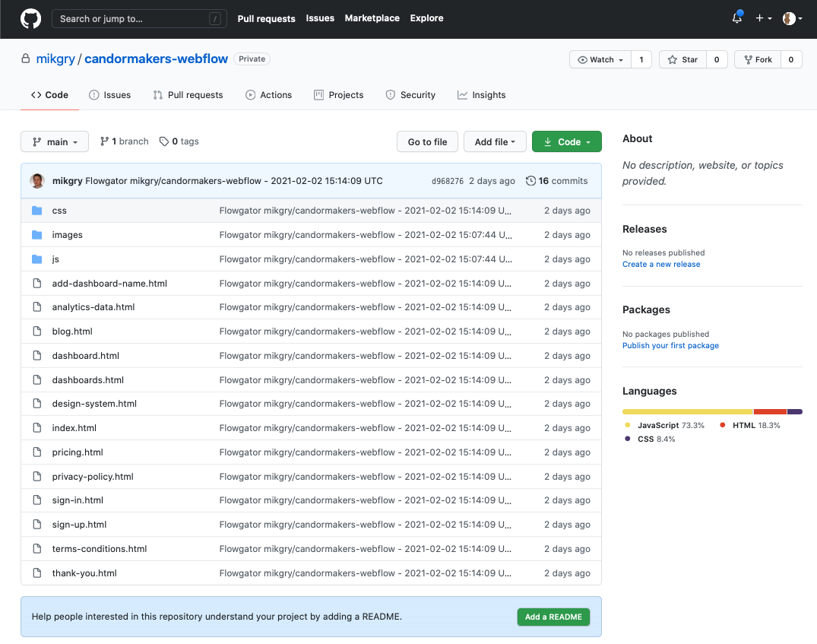Click file icon beside sign-up.html
This screenshot has width=817, height=644.
click(37, 524)
